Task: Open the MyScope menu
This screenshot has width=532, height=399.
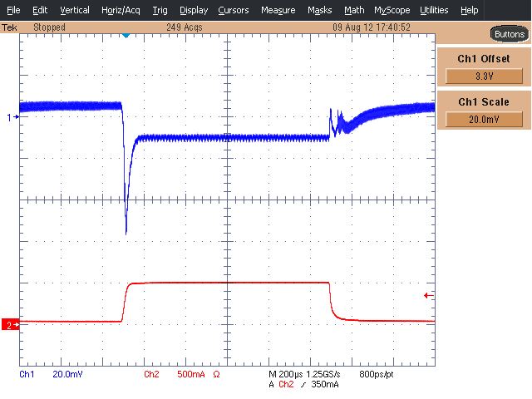Action: click(392, 10)
